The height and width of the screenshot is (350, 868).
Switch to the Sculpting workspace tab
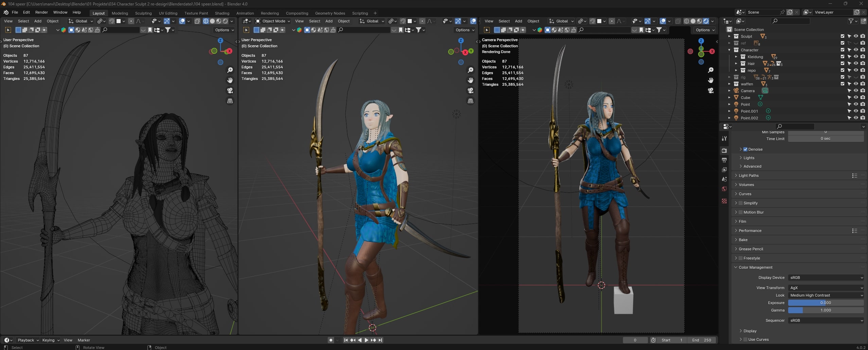click(143, 13)
